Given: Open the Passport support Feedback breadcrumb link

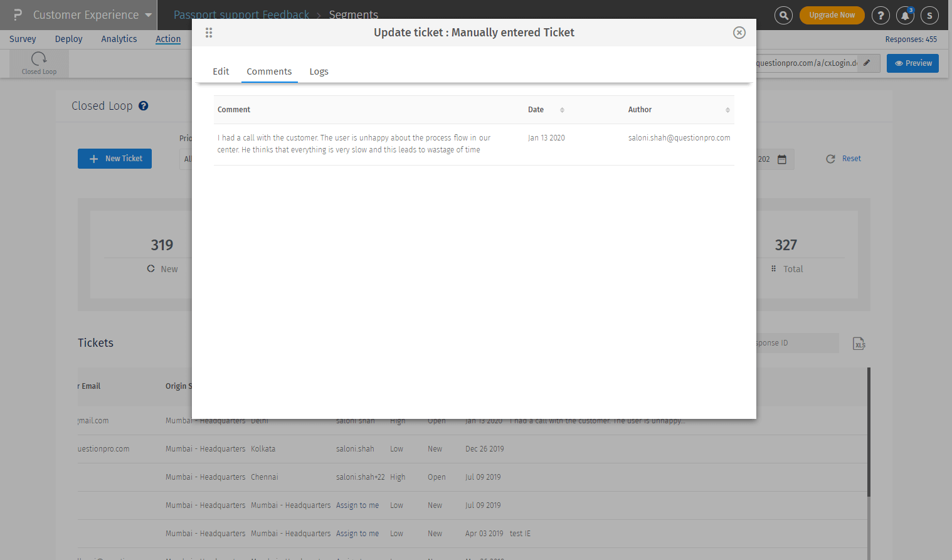Looking at the screenshot, I should click(x=241, y=14).
